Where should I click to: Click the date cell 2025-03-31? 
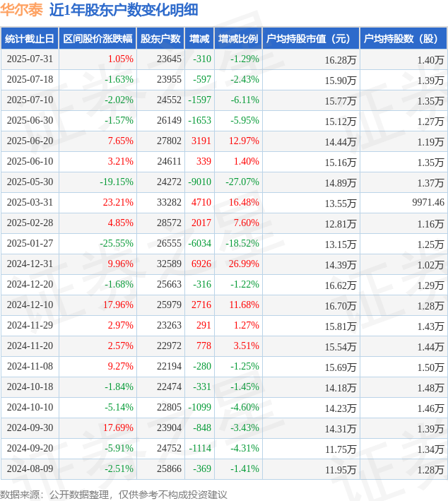[x=30, y=202]
